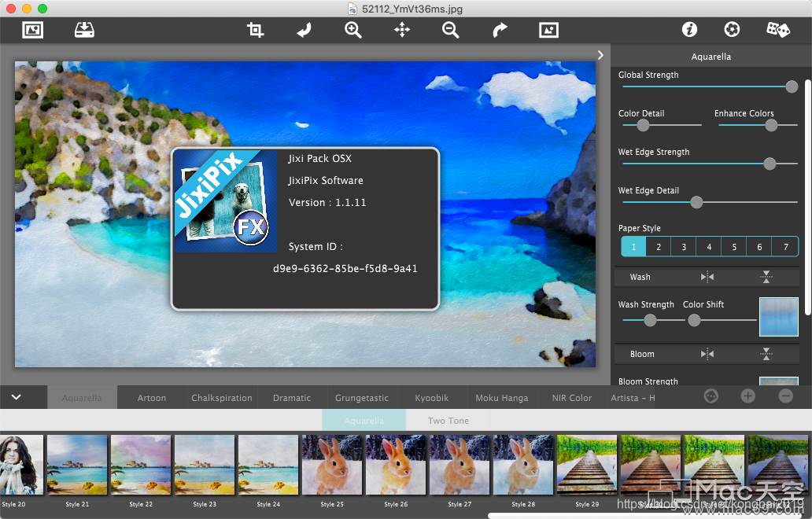The image size is (812, 519).
Task: Randomize the style with dice icon
Action: pyautogui.click(x=778, y=30)
